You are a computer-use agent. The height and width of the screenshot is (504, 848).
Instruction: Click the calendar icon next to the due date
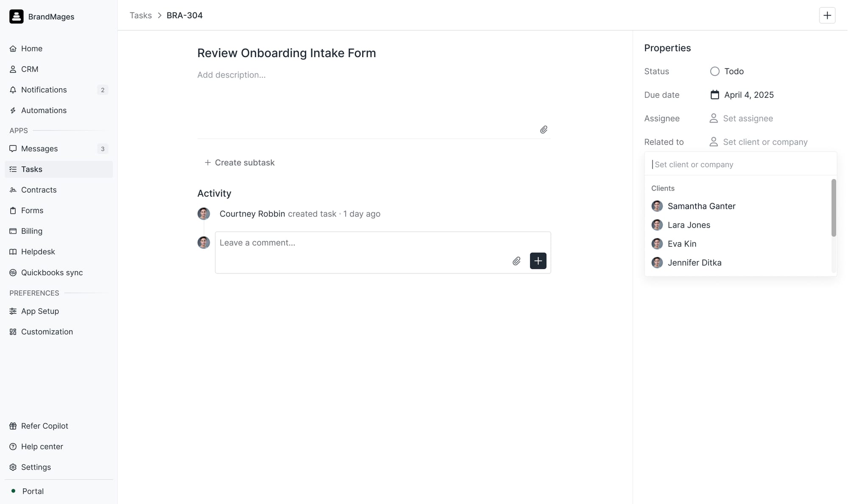(714, 95)
